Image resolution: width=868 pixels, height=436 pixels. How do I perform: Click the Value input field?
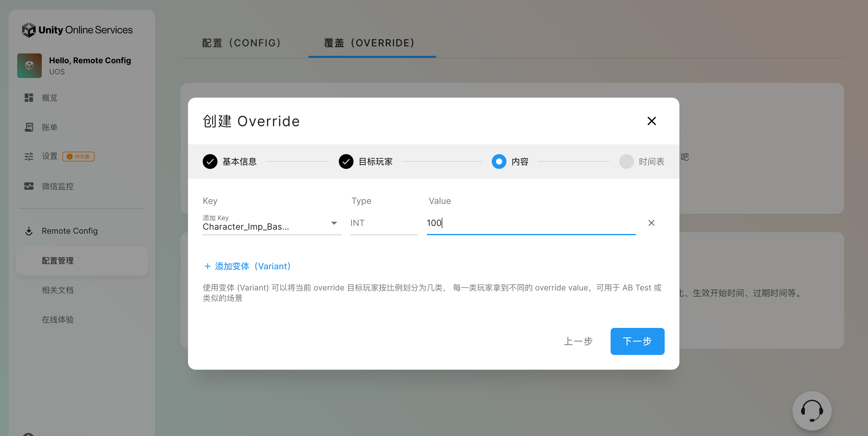click(x=531, y=223)
